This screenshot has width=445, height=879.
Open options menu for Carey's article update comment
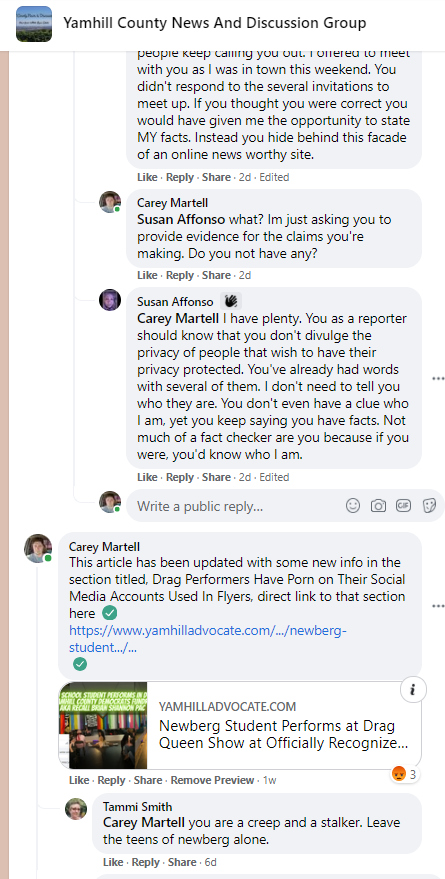click(x=438, y=606)
